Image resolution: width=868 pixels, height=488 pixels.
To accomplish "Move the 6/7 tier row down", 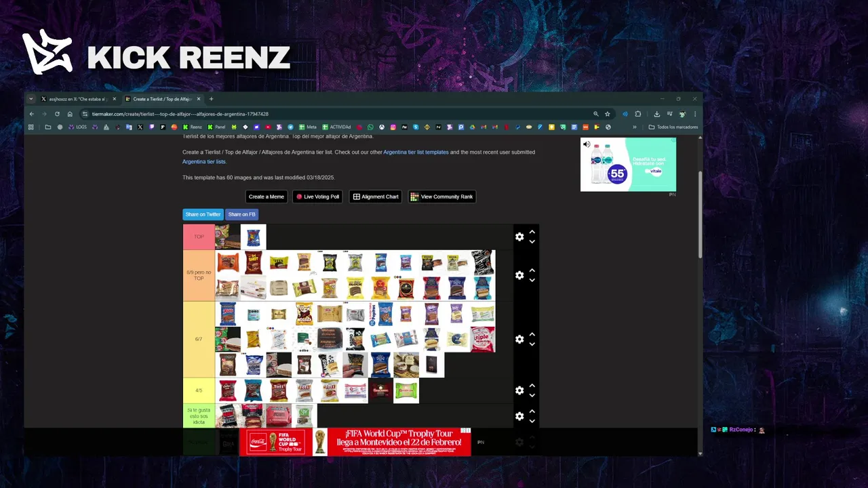I will pyautogui.click(x=532, y=344).
